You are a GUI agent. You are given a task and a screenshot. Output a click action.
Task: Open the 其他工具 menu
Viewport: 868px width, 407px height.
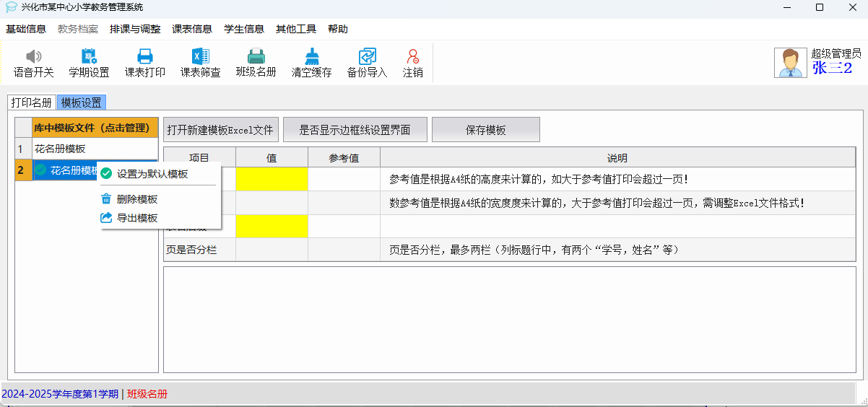pyautogui.click(x=296, y=30)
